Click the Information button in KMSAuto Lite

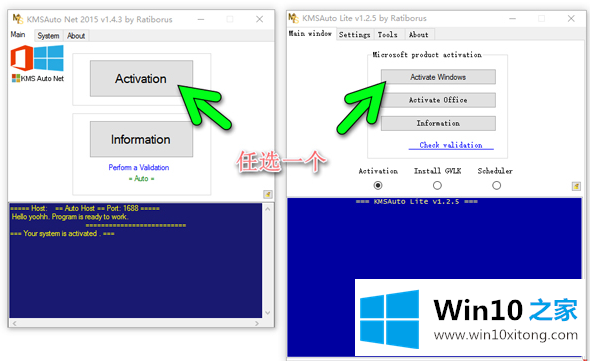click(x=438, y=123)
